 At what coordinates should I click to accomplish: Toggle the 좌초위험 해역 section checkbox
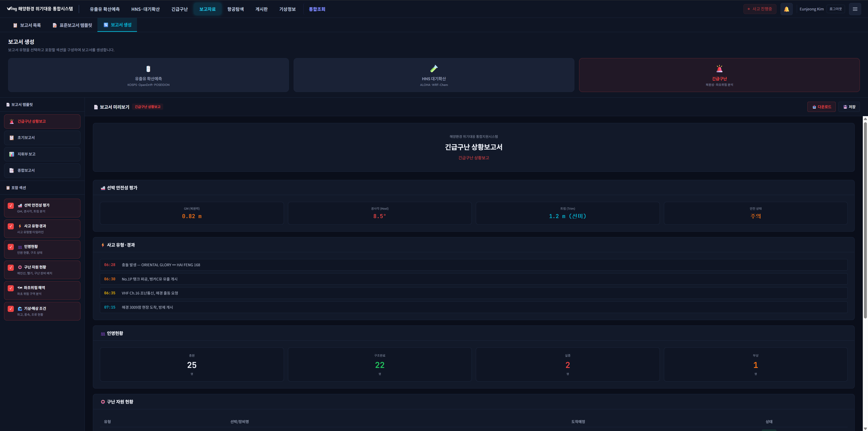[11, 288]
